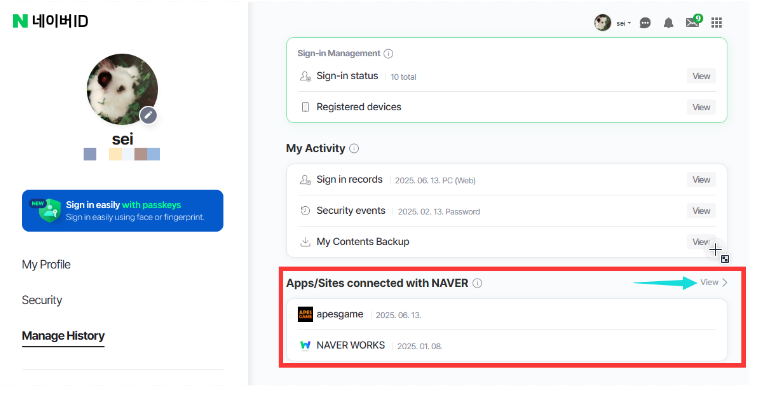The width and height of the screenshot is (766, 393).
Task: Click the Security events clock icon
Action: tap(305, 211)
